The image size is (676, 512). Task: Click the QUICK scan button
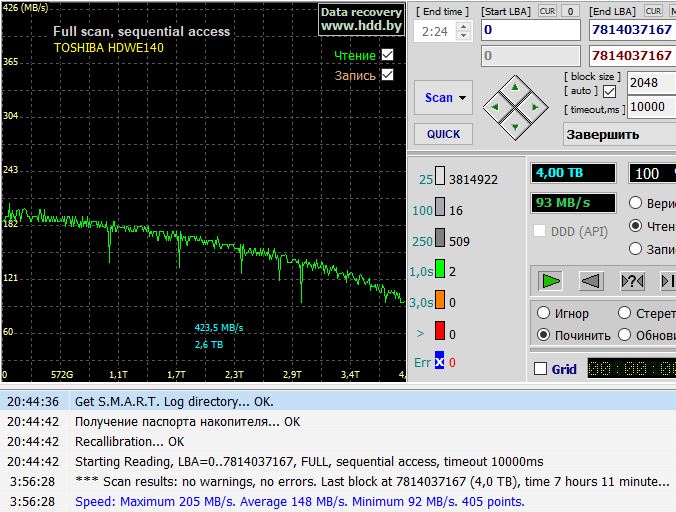[443, 134]
